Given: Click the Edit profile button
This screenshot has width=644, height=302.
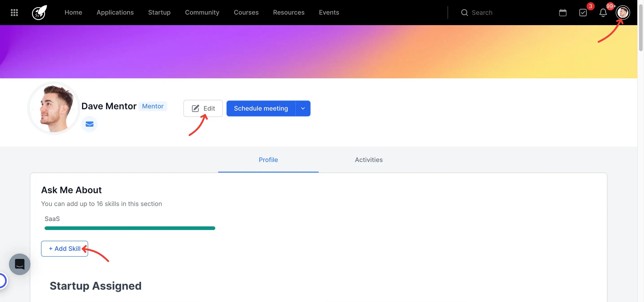Looking at the screenshot, I should (x=203, y=108).
